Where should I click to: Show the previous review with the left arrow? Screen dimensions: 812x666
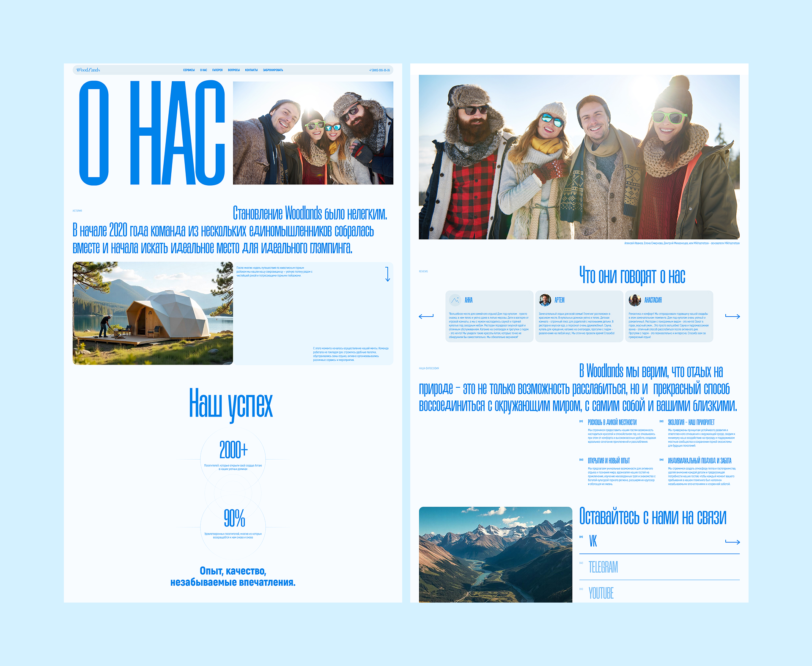pos(426,316)
